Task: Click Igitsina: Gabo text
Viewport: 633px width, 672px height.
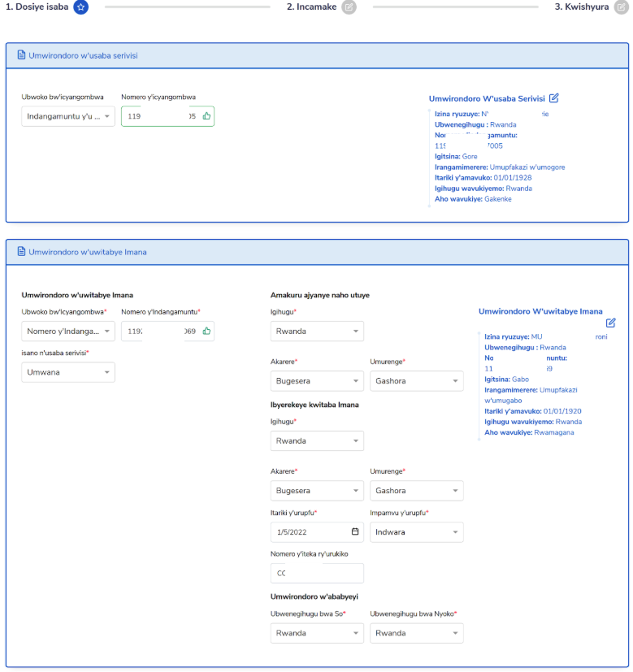Action: 506,379
